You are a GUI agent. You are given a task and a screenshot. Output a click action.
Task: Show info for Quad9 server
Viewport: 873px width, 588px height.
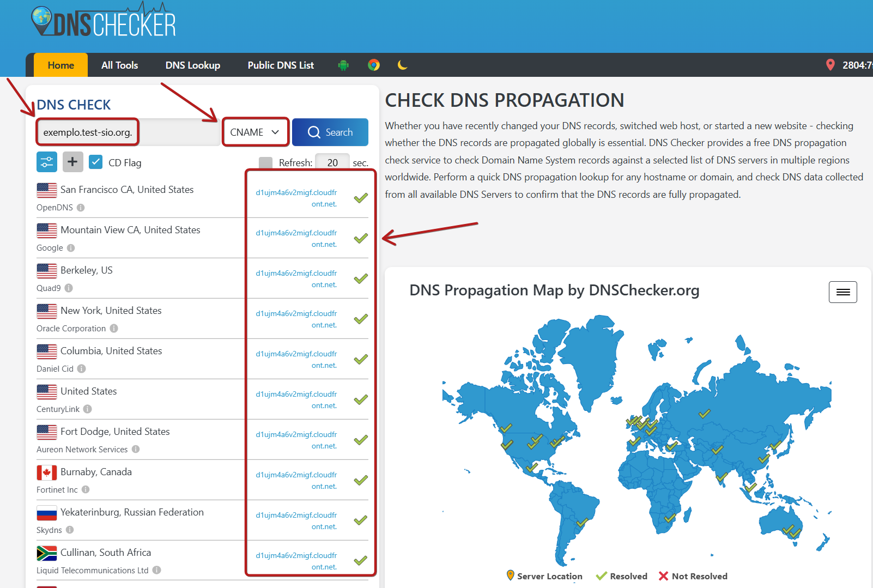coord(69,288)
